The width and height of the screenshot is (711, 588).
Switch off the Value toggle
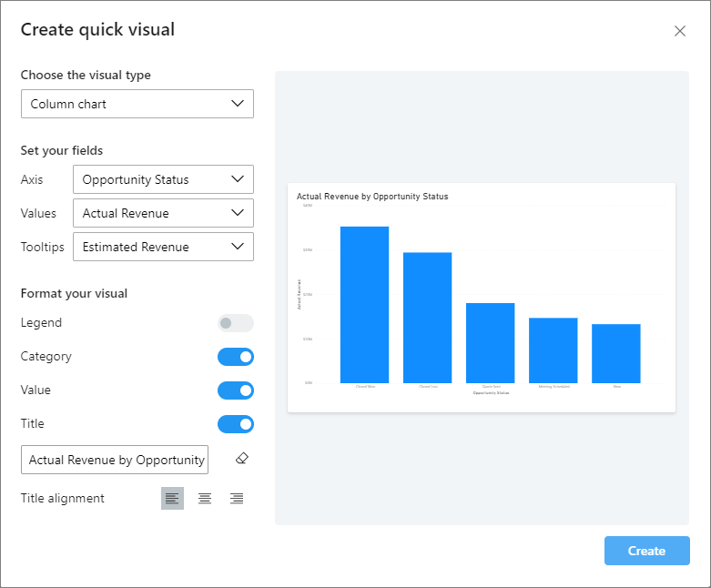tap(236, 390)
